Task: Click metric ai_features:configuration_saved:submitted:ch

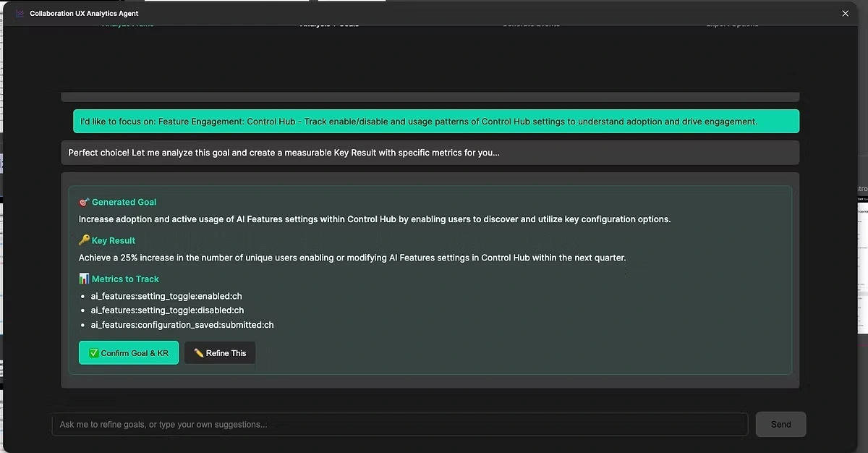Action: point(182,325)
